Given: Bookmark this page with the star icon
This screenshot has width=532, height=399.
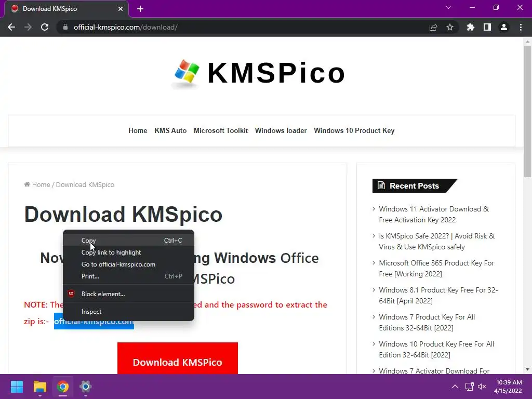Looking at the screenshot, I should tap(450, 27).
